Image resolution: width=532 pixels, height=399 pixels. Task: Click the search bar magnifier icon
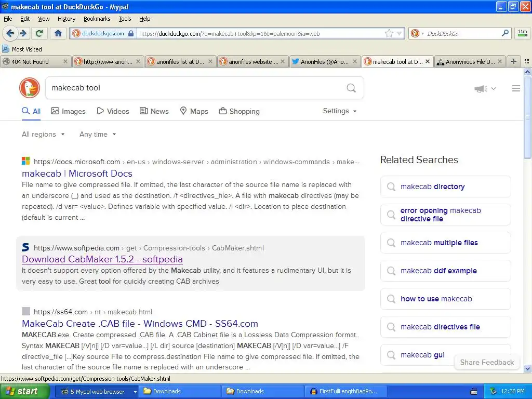point(505,33)
